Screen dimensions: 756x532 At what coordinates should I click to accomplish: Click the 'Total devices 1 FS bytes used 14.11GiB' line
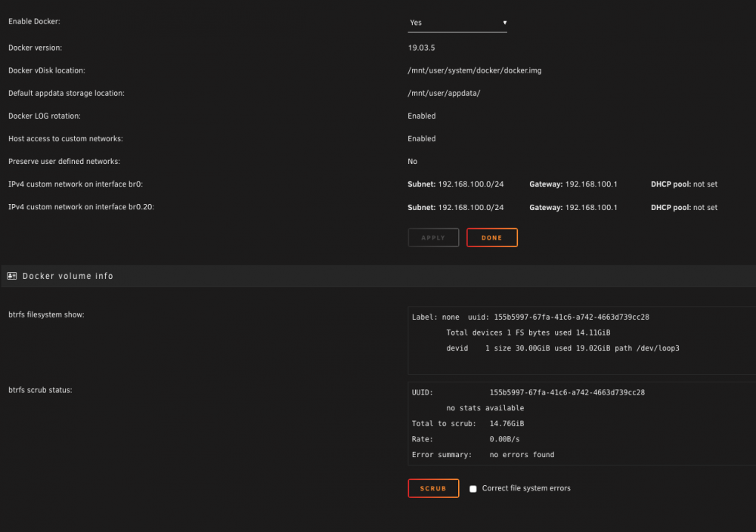(x=528, y=332)
